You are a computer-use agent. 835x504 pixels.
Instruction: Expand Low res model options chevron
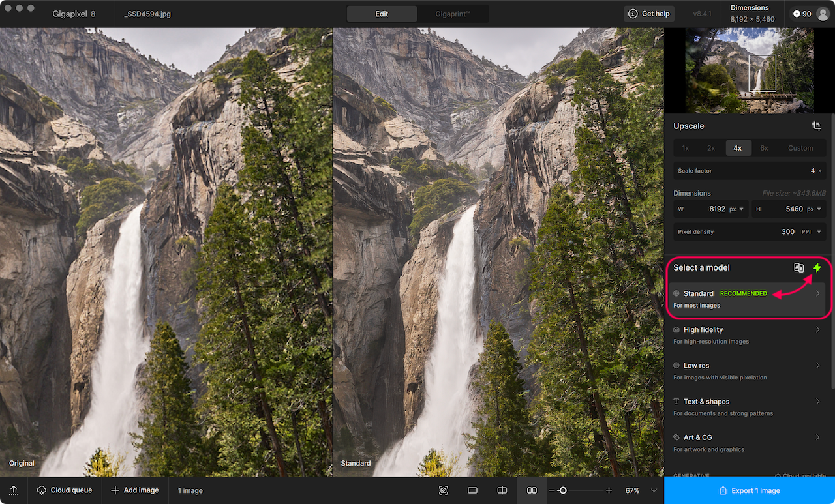tap(817, 366)
